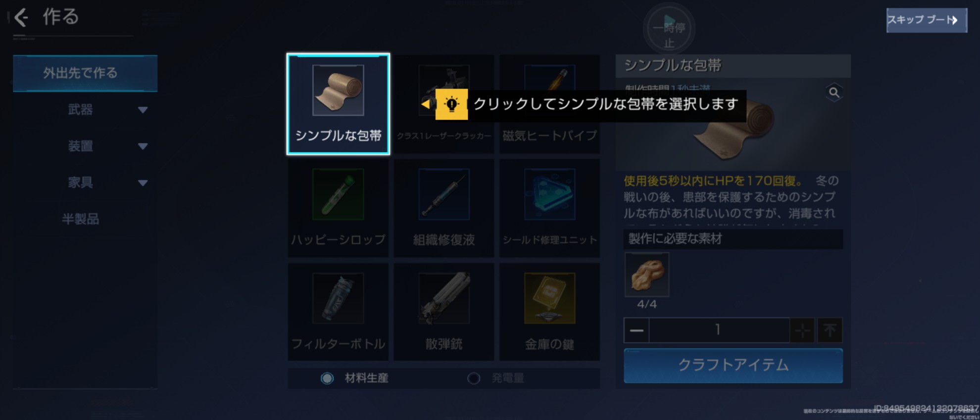
Task: Click the クラフトアイテム craft button
Action: tap(733, 366)
